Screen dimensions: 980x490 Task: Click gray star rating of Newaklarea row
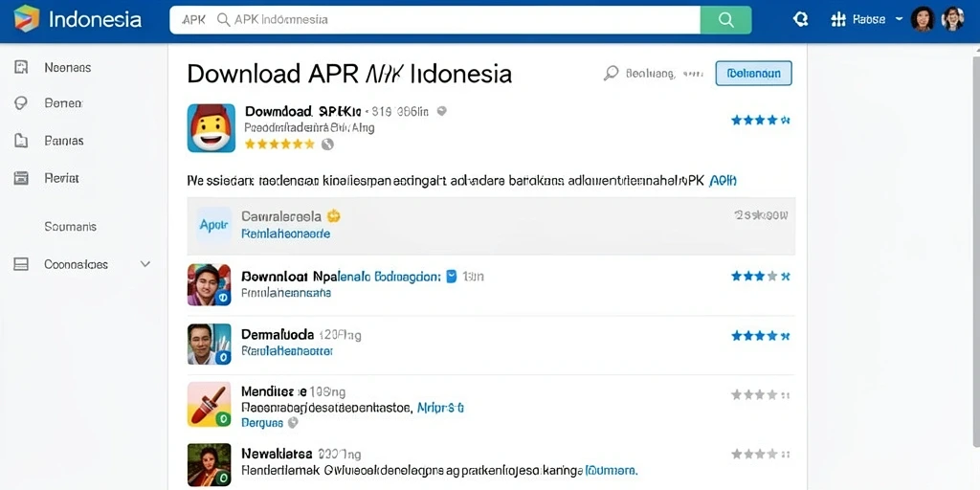761,454
